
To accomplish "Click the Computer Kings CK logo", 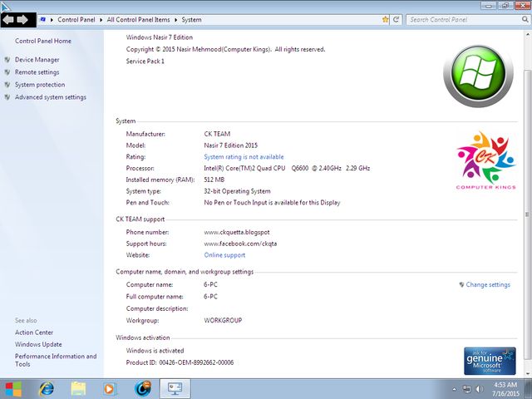I will pos(485,160).
